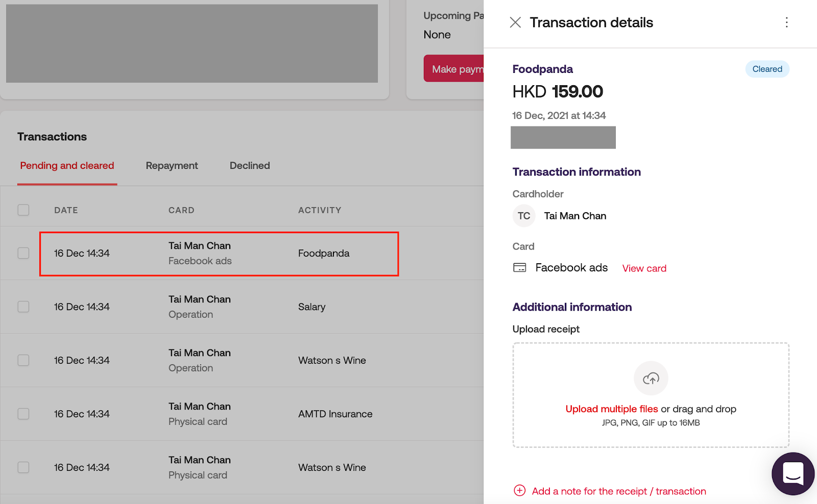Click the Cleared status badge
Image resolution: width=817 pixels, height=504 pixels.
click(767, 69)
